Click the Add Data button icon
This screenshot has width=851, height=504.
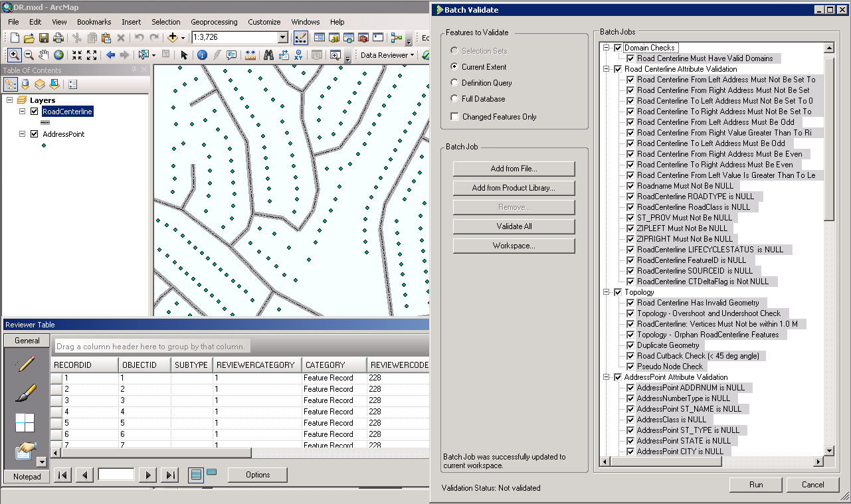(x=173, y=38)
